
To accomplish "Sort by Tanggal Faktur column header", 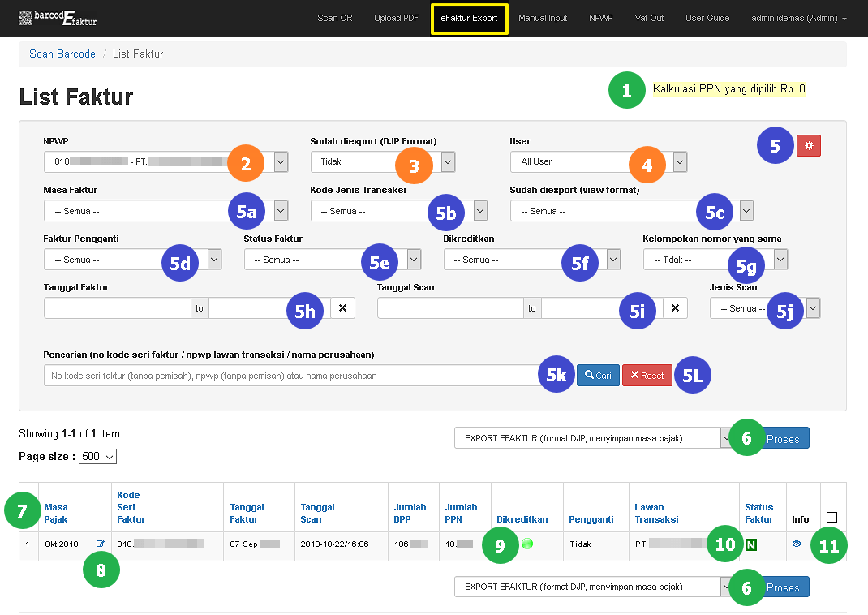I will click(247, 513).
